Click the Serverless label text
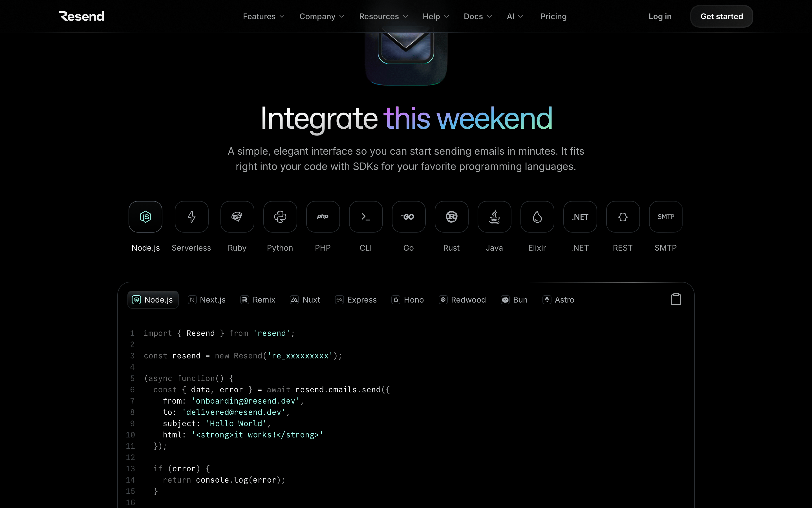 pyautogui.click(x=191, y=248)
